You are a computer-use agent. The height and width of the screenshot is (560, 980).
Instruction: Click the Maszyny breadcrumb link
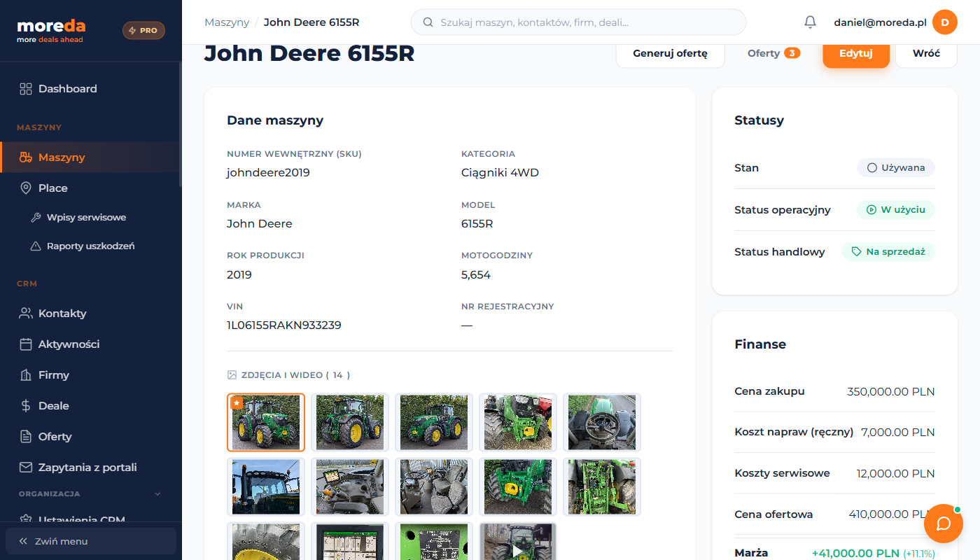tap(227, 22)
